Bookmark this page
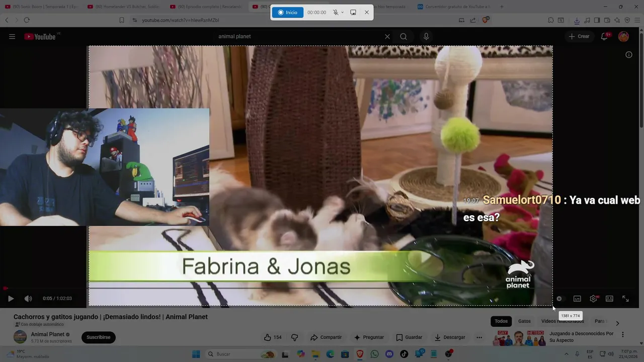The image size is (644, 362). 122,20
